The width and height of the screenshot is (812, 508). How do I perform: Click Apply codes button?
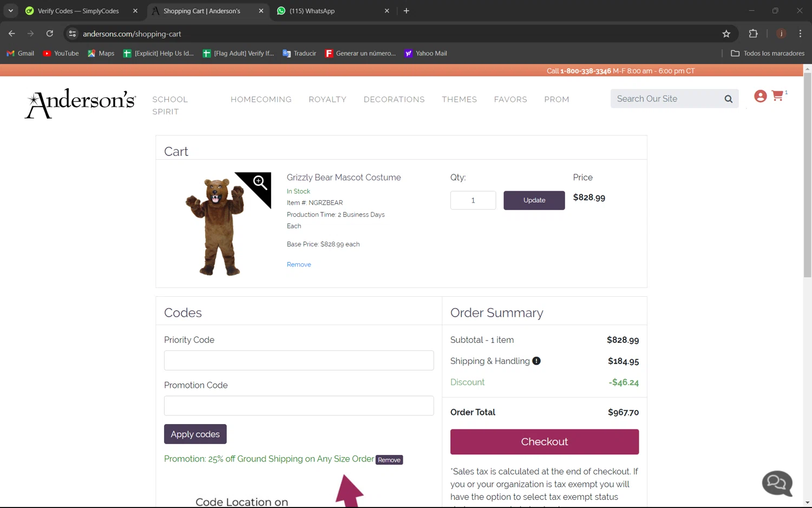[195, 434]
